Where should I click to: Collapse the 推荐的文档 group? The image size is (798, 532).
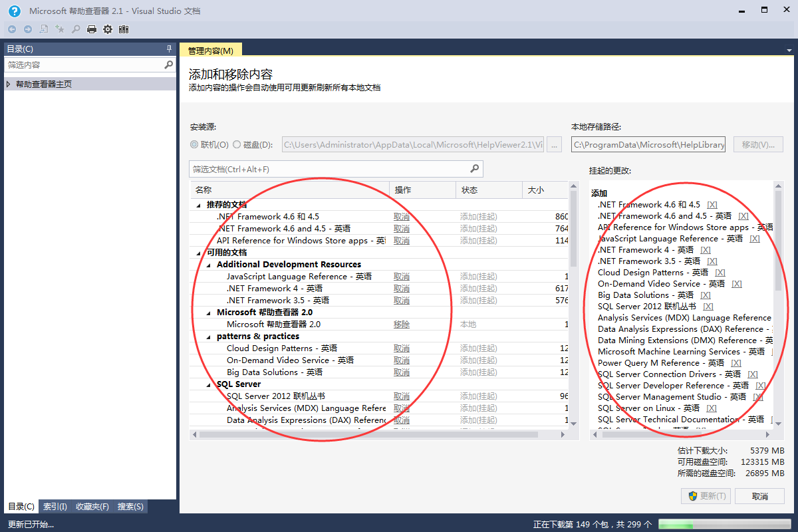[x=199, y=205]
